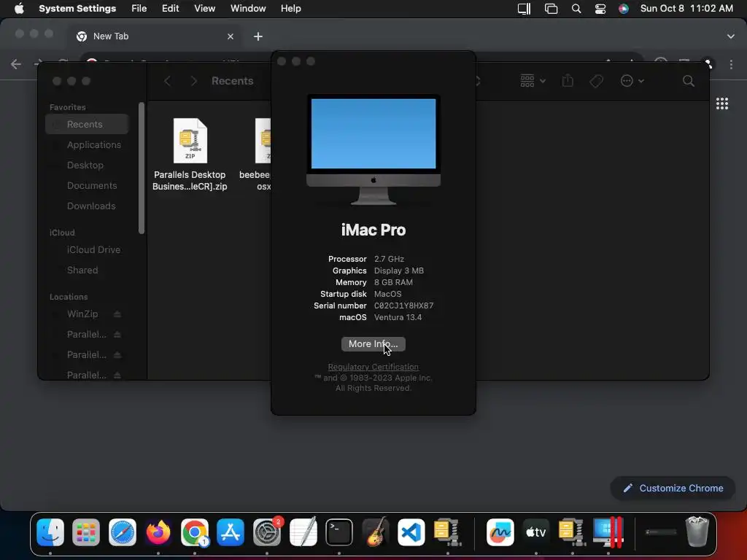747x560 pixels.
Task: Open Freeform from the Dock
Action: point(500,532)
